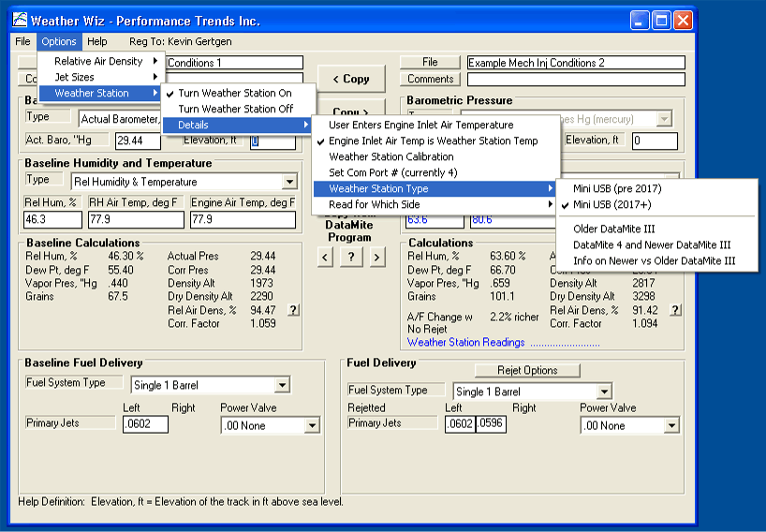The image size is (766, 532).
Task: Click the right-side Comments button
Action: pos(430,79)
